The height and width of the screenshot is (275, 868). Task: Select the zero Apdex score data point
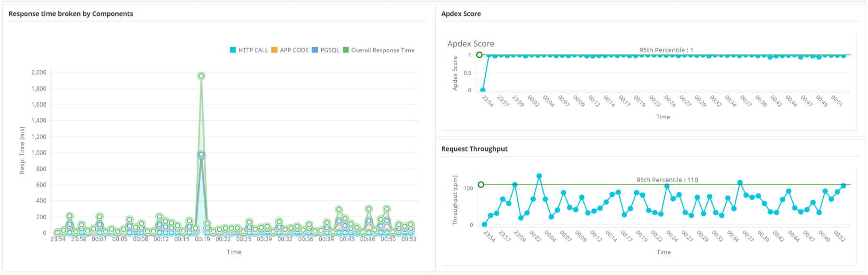(x=483, y=90)
